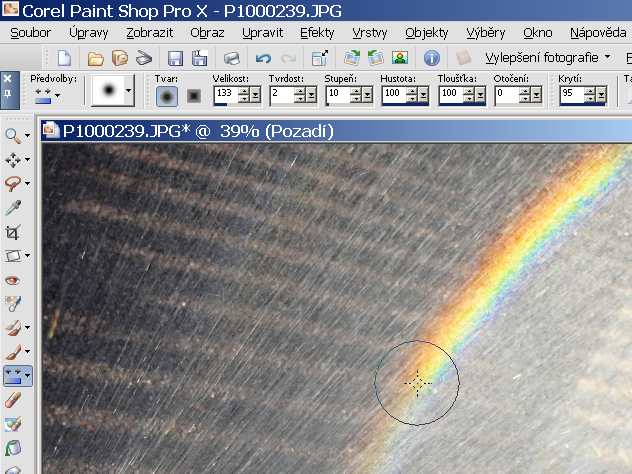Click the P1000239.JPG image window title

(198, 131)
